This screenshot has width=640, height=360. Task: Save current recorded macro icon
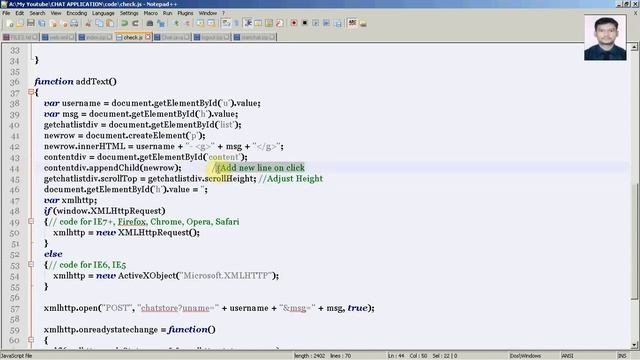point(338,24)
